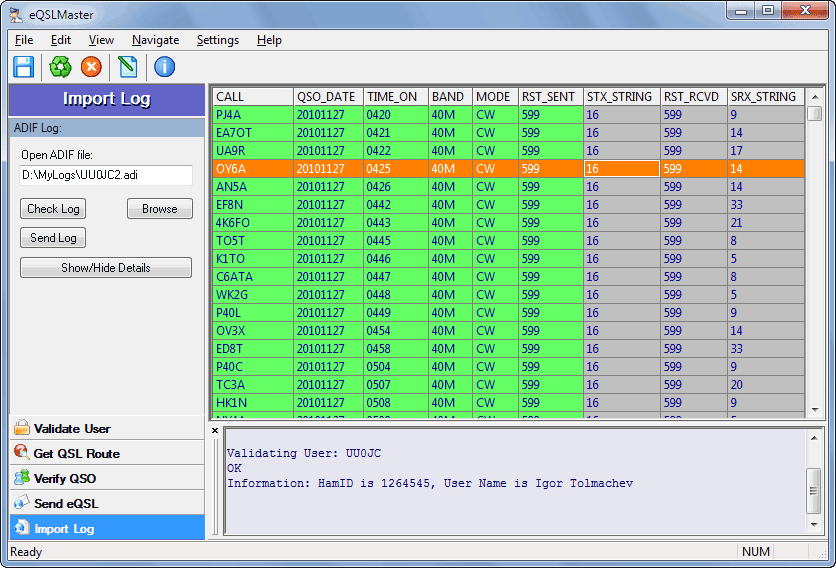The height and width of the screenshot is (568, 836).
Task: Click the edit document pencil toolbar icon
Action: pyautogui.click(x=128, y=67)
